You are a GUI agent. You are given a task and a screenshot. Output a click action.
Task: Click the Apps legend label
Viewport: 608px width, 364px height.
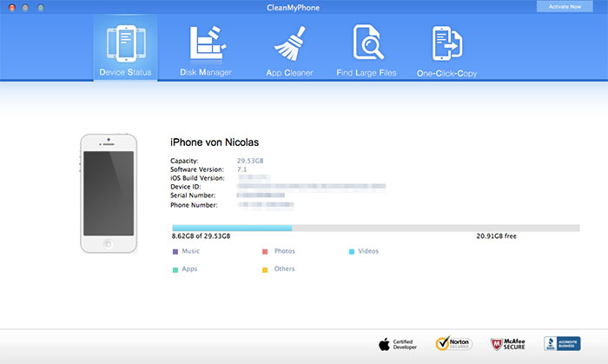[x=189, y=269]
